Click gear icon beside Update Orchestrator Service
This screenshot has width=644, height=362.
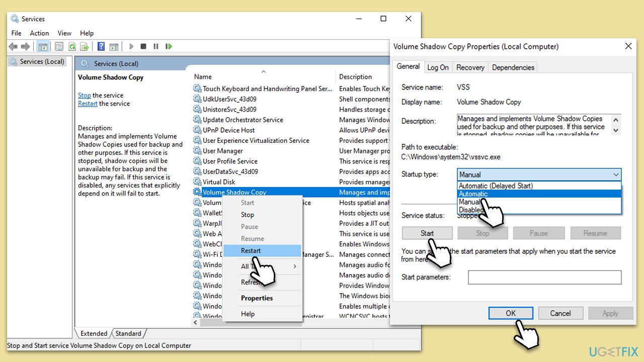pyautogui.click(x=197, y=120)
